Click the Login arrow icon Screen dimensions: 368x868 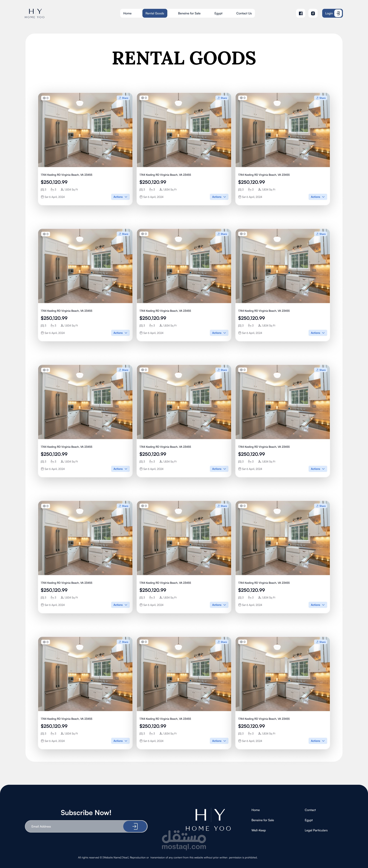click(x=338, y=13)
